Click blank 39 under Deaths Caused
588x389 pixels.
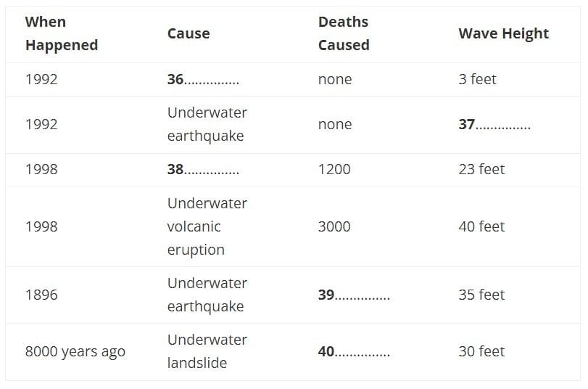(x=354, y=295)
